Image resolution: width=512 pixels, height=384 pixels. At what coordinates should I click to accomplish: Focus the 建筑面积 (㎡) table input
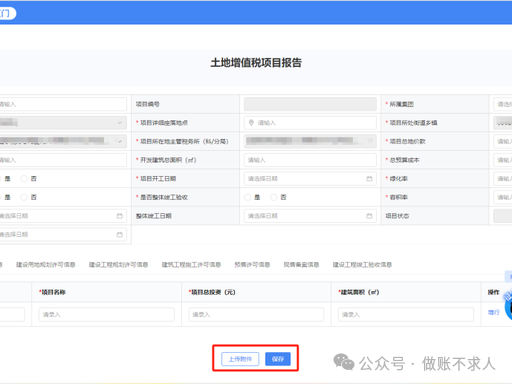[x=406, y=314]
